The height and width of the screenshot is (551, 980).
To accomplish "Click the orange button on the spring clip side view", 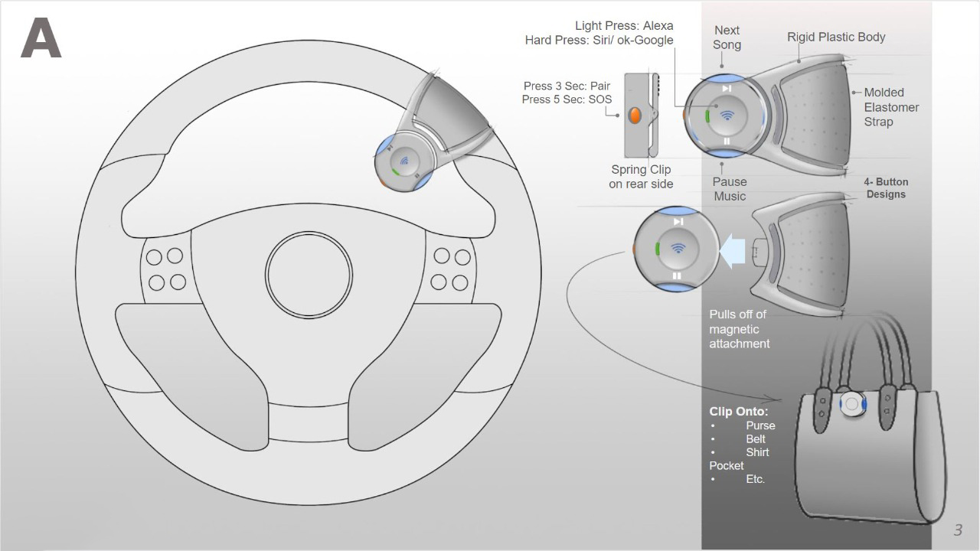I will (635, 116).
